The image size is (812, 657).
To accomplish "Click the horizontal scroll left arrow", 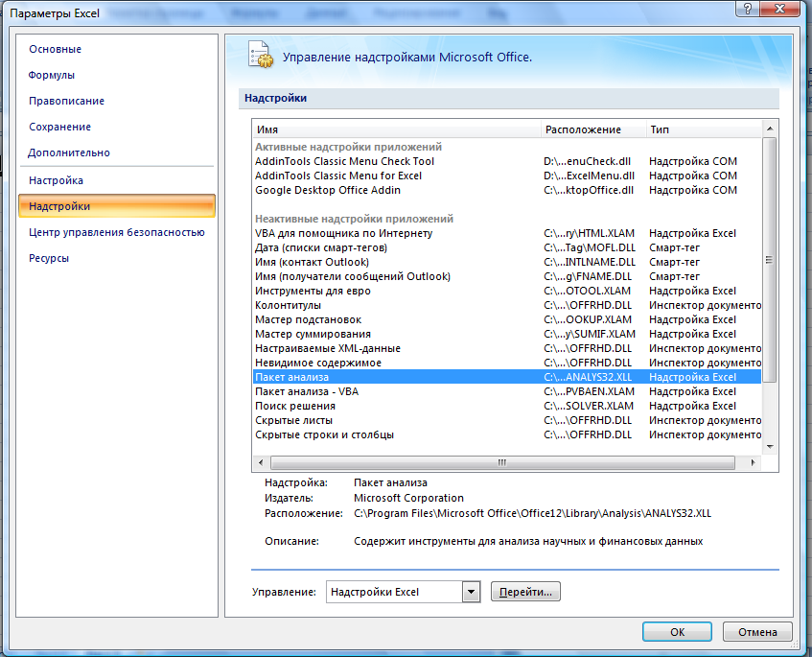I will tap(261, 462).
